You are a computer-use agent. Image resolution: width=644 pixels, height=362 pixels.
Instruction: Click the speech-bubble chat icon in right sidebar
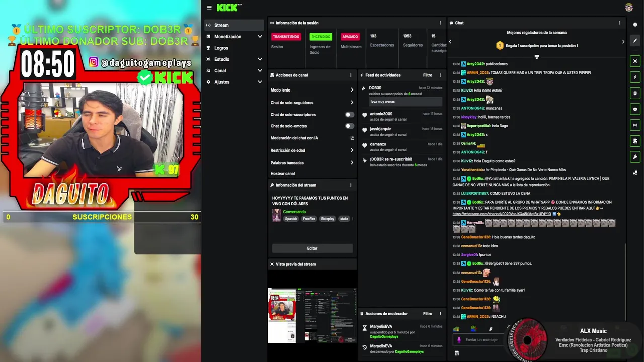coord(635,109)
